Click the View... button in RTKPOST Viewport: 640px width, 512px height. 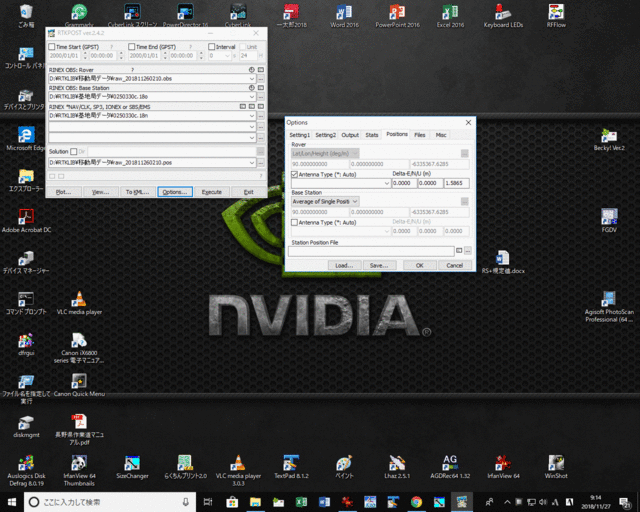(x=100, y=192)
